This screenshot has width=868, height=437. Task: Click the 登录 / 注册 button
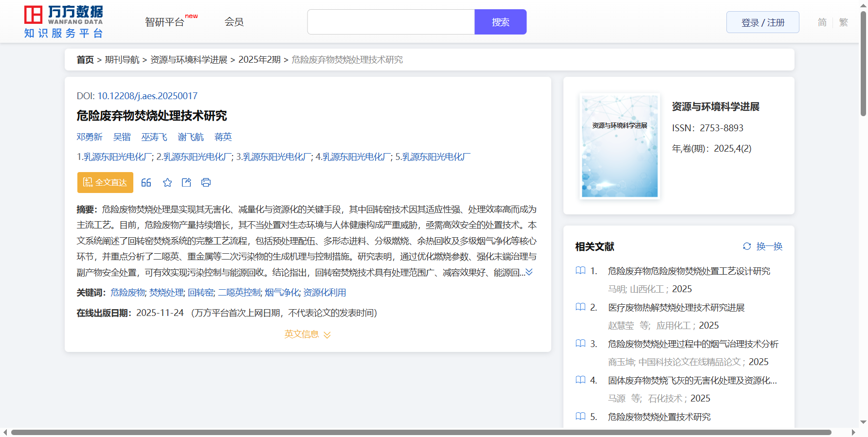762,22
